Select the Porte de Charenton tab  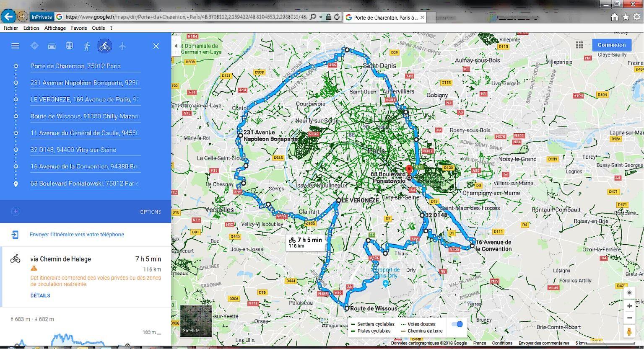(385, 17)
